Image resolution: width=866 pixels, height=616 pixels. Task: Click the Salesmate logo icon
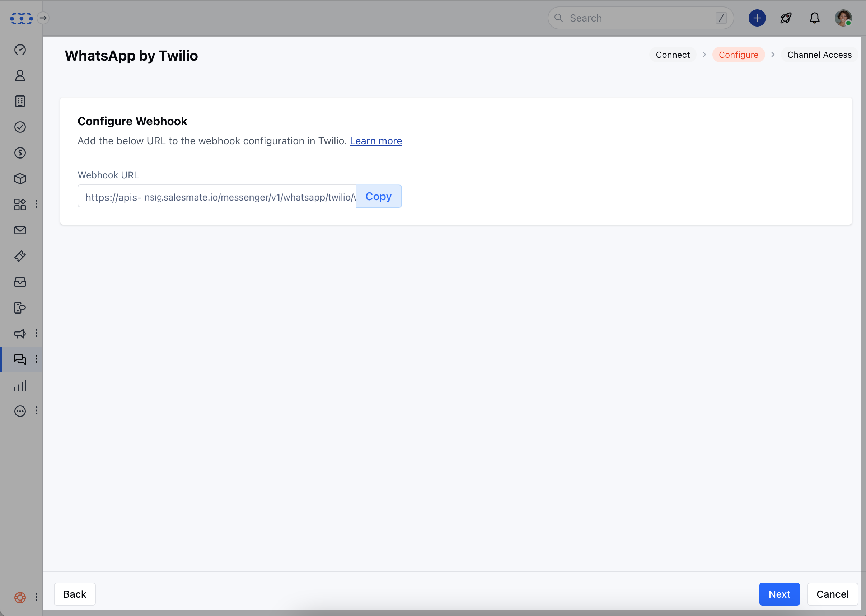point(21,18)
